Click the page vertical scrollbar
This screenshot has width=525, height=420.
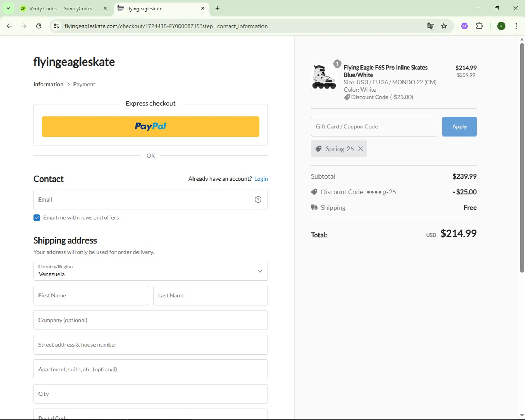click(522, 157)
